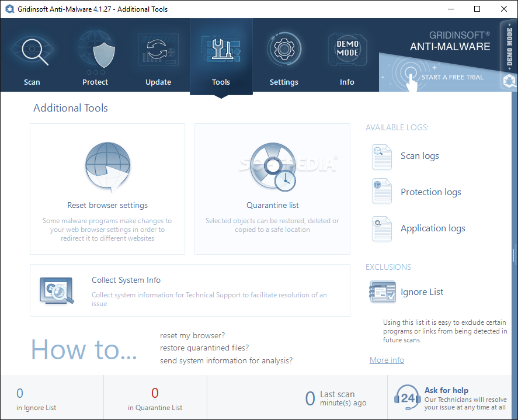Viewport: 518px width, 420px height.
Task: Switch to the Settings tab label
Action: click(x=284, y=82)
